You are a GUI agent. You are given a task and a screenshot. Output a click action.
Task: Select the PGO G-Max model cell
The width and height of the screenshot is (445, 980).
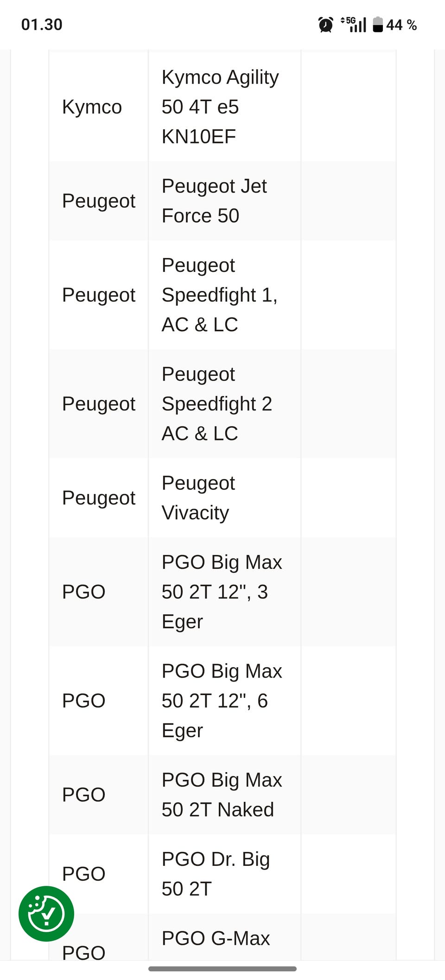pos(216,938)
